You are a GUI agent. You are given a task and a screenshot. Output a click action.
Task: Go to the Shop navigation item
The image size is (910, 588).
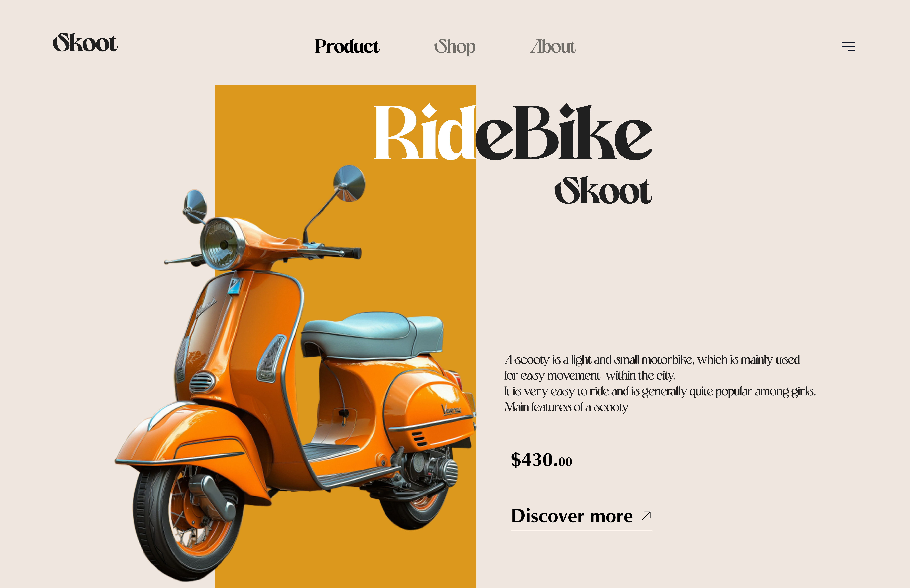pyautogui.click(x=454, y=47)
